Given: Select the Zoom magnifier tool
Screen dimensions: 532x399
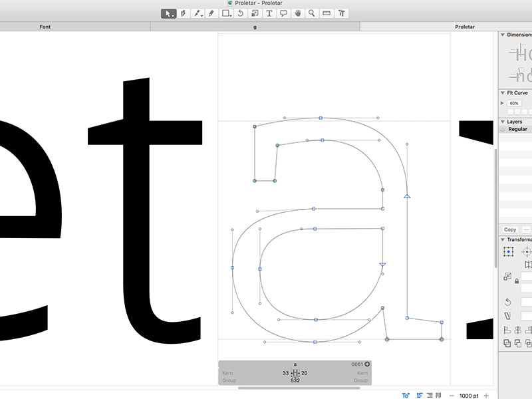Looking at the screenshot, I should [x=311, y=12].
